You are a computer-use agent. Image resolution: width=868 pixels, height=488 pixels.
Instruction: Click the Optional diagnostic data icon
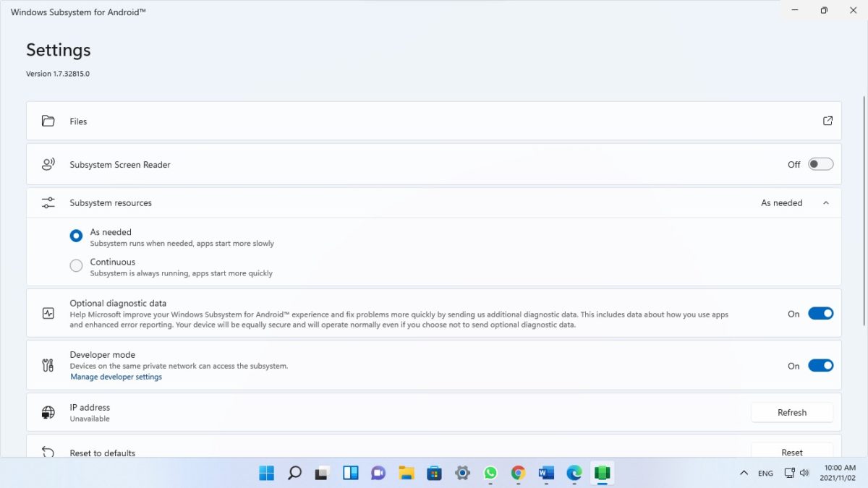48,314
